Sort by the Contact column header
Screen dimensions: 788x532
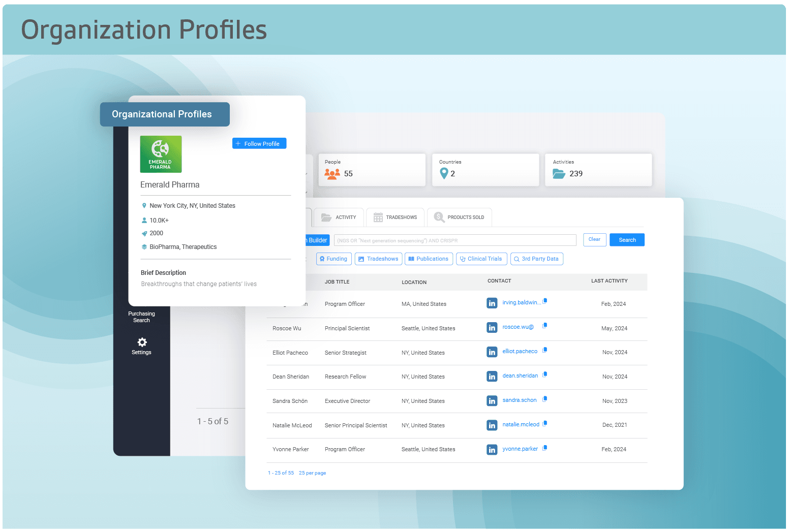pyautogui.click(x=499, y=281)
